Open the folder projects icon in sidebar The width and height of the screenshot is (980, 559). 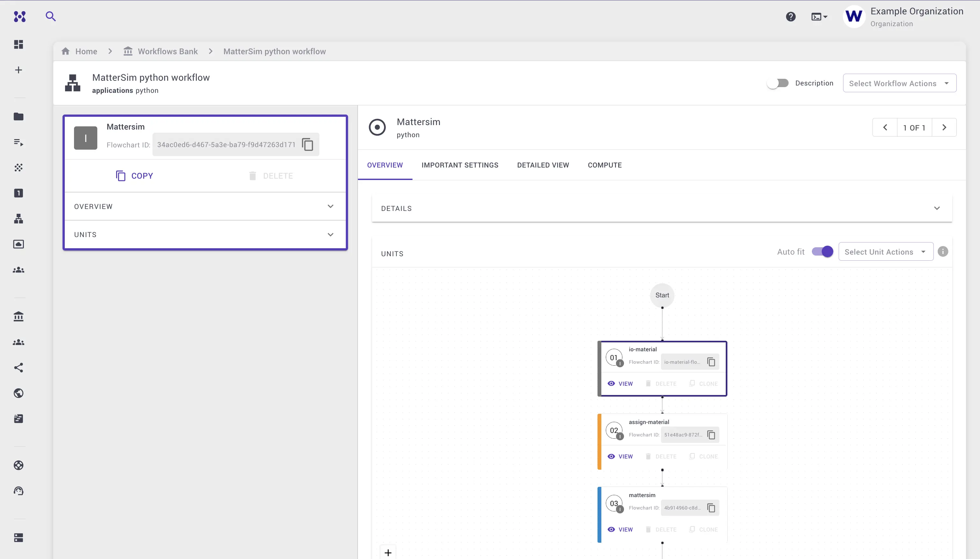click(19, 117)
